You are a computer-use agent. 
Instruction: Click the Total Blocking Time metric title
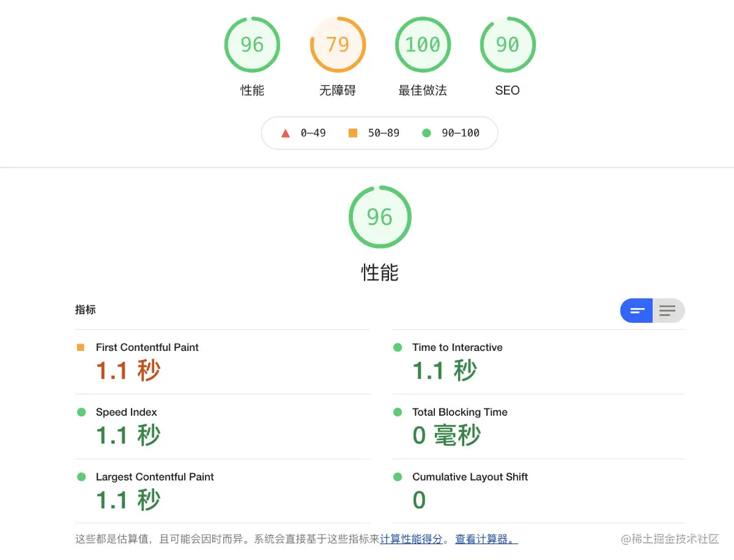coord(460,412)
